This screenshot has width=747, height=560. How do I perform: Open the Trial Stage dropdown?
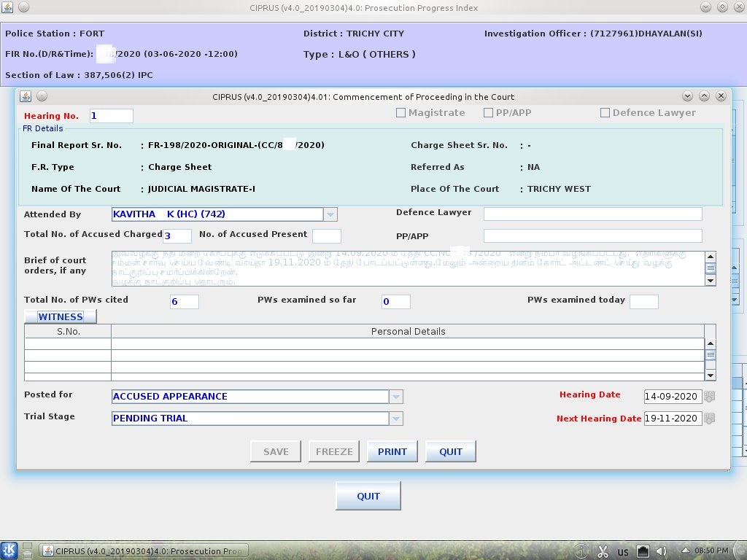(395, 418)
